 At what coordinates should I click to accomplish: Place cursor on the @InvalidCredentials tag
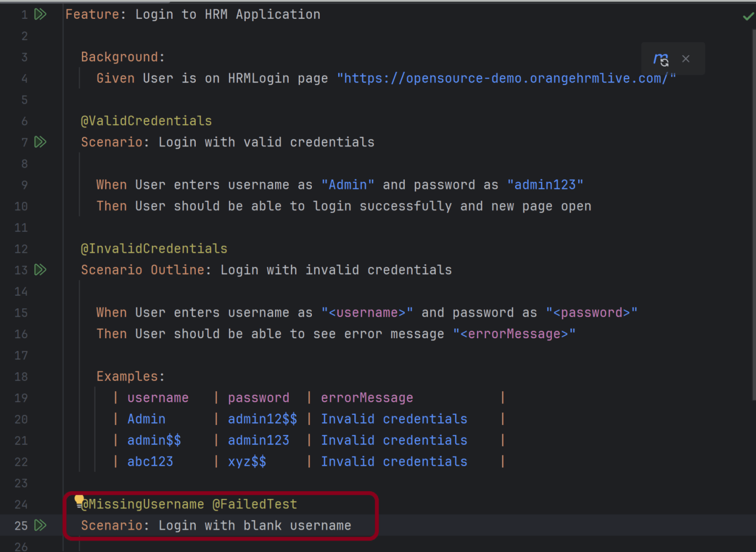click(x=154, y=248)
